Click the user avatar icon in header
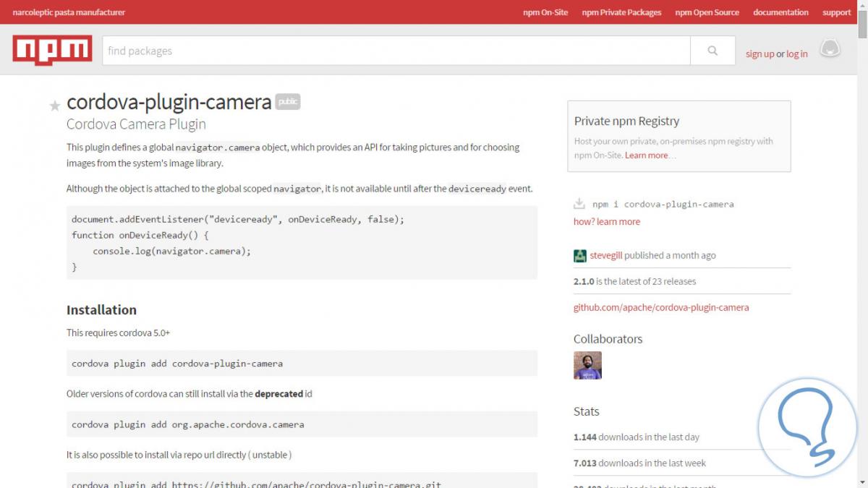Image resolution: width=868 pixels, height=488 pixels. [830, 49]
